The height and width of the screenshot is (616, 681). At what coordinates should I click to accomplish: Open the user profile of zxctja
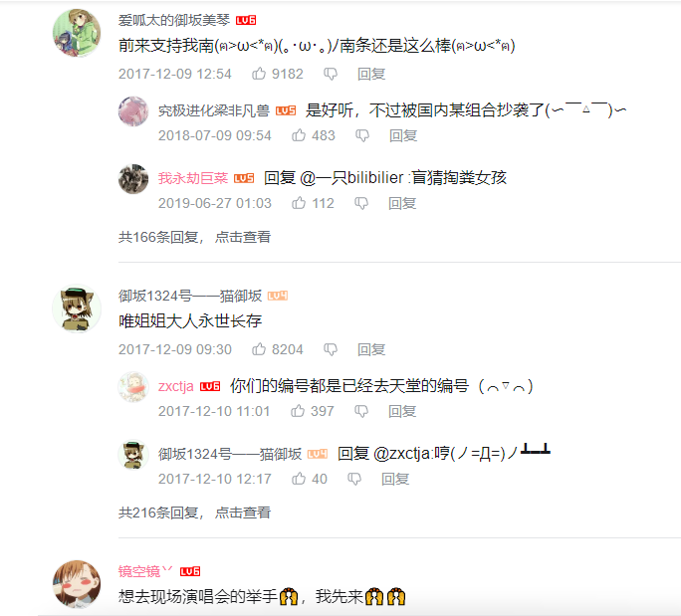(x=176, y=386)
